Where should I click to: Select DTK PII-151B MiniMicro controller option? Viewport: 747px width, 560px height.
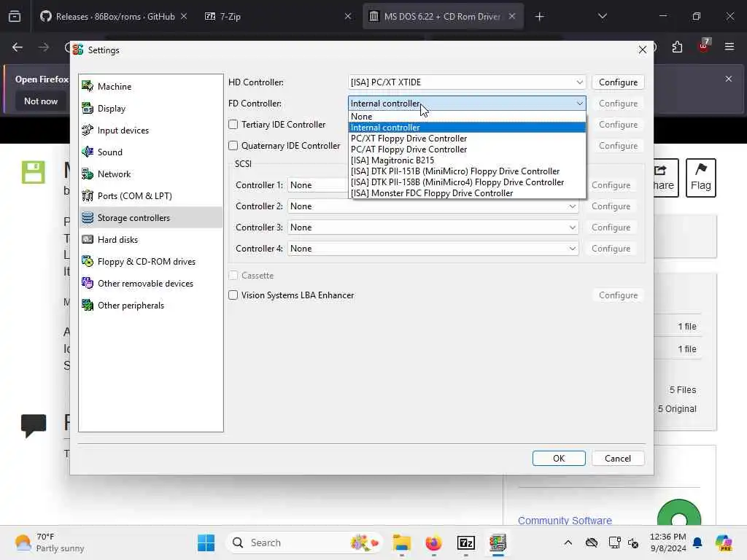[x=467, y=171]
